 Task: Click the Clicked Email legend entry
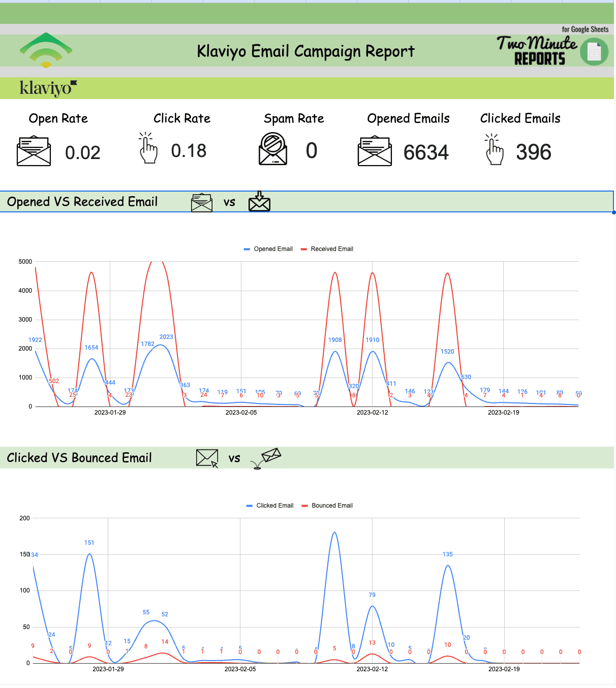tap(270, 506)
